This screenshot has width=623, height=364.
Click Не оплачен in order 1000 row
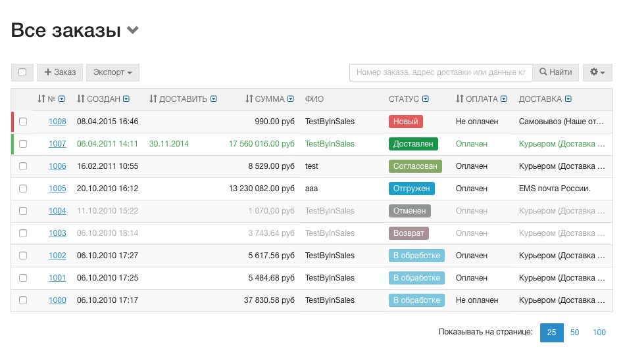pos(477,300)
